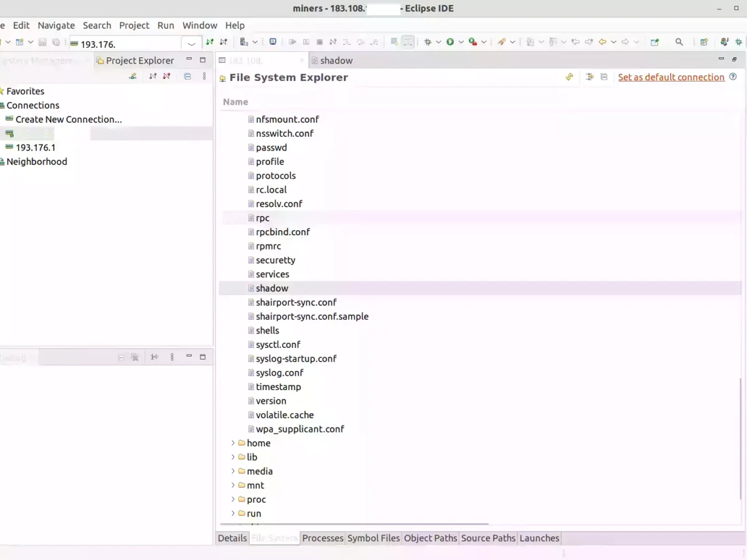747x560 pixels.
Task: Open the Search menu
Action: pos(97,26)
